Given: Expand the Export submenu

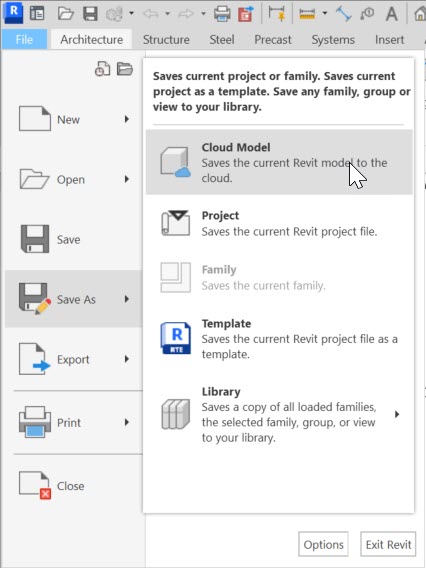Looking at the screenshot, I should click(74, 359).
